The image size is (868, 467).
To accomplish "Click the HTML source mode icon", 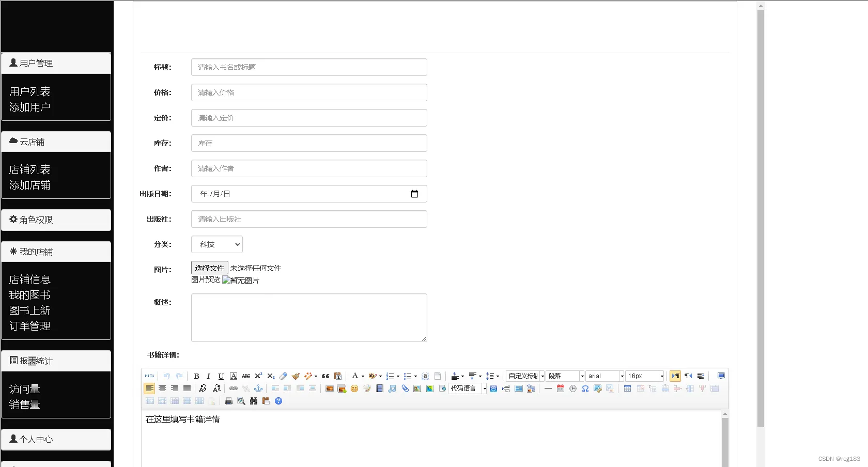I will coord(149,376).
